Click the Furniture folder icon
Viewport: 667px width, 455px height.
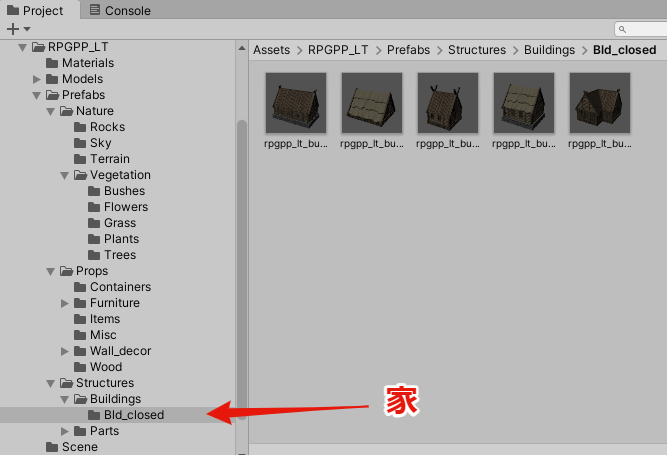coord(80,303)
